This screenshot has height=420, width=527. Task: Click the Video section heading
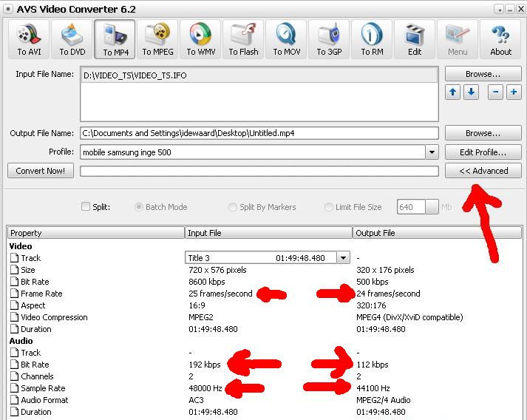(x=21, y=246)
